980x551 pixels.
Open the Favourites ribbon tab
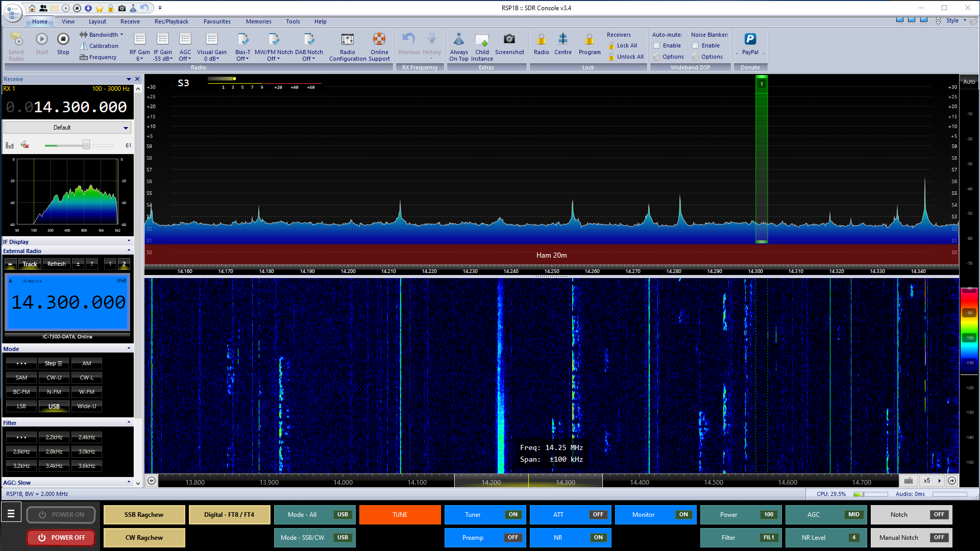tap(217, 21)
